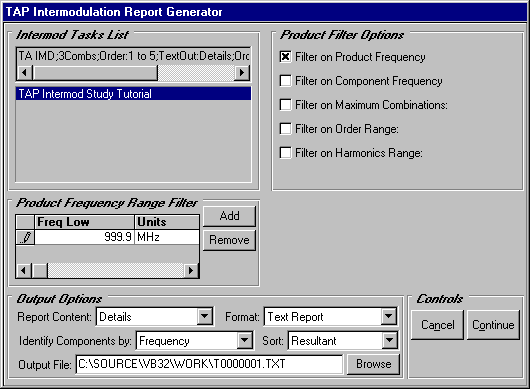Screen dimensions: 530x389
Task: Click the TA IMD task description text
Action: click(x=134, y=56)
